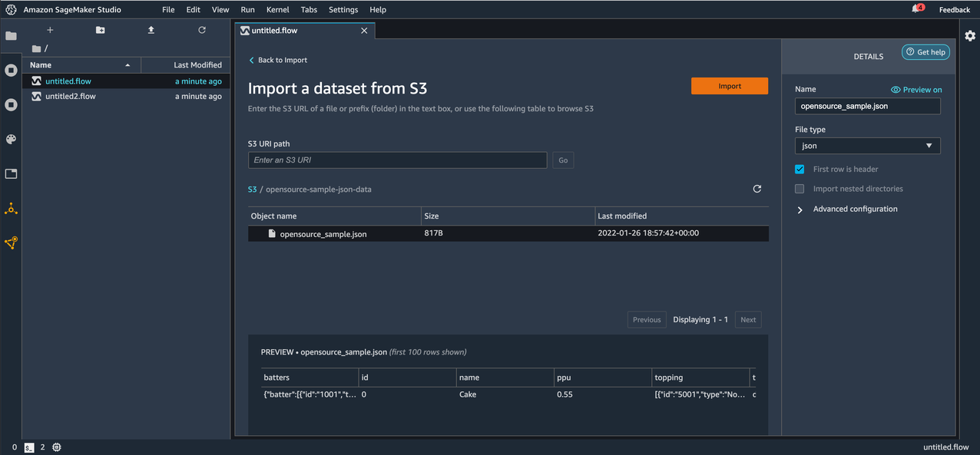This screenshot has width=980, height=455.
Task: Open the notifications bell icon
Action: (917, 9)
